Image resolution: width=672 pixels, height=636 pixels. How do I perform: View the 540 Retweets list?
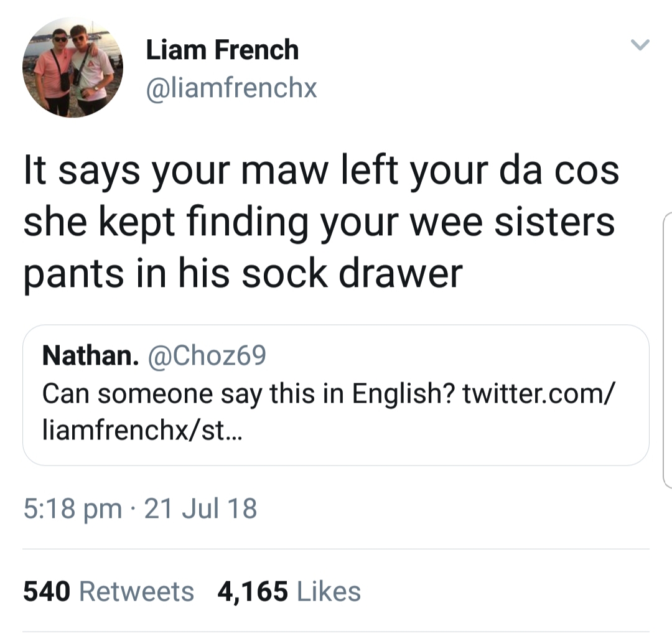coord(108,592)
